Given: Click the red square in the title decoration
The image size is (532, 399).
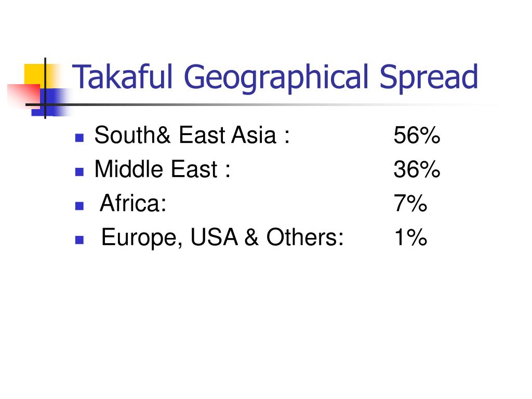Looking at the screenshot, I should coord(23,96).
